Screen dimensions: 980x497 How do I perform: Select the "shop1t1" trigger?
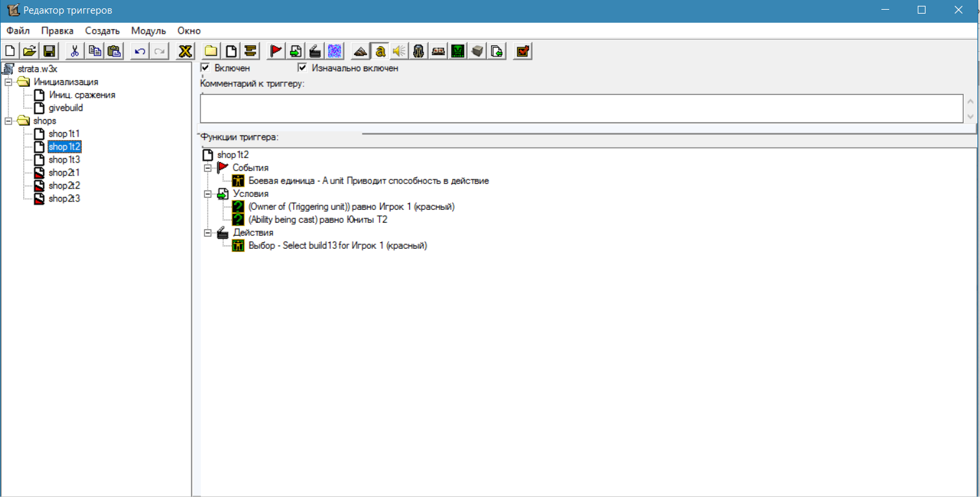point(64,134)
